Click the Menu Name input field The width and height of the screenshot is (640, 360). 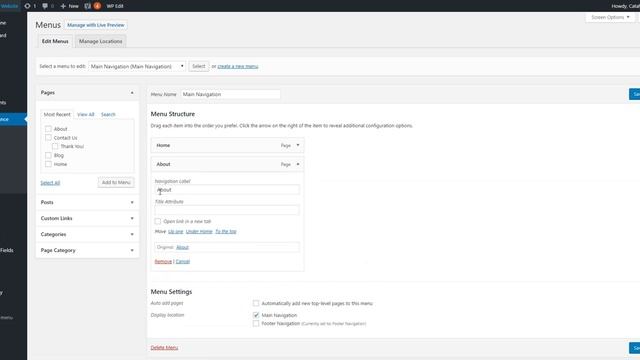pos(230,94)
